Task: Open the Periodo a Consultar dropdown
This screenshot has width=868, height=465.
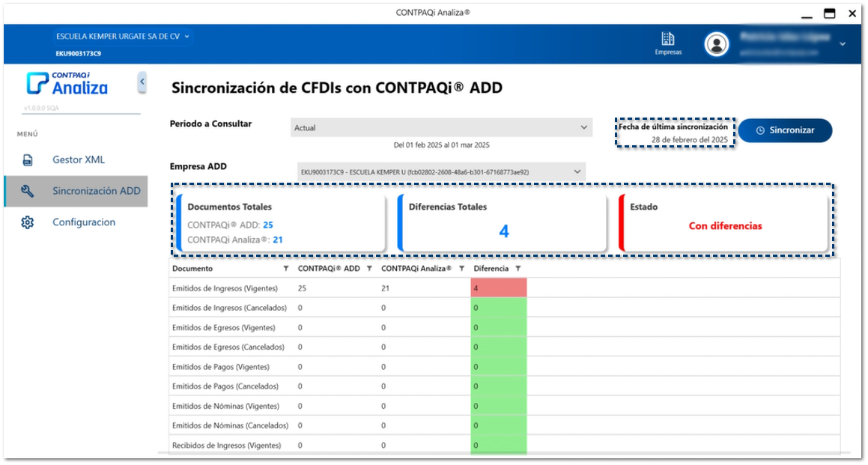Action: (x=441, y=128)
